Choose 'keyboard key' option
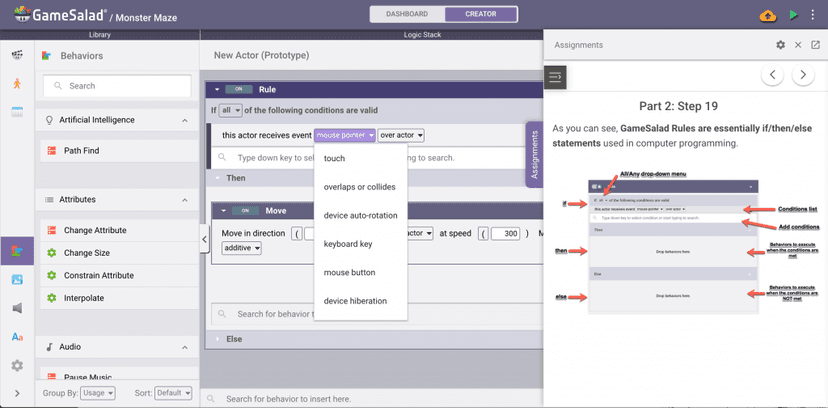The height and width of the screenshot is (408, 828). (x=360, y=244)
